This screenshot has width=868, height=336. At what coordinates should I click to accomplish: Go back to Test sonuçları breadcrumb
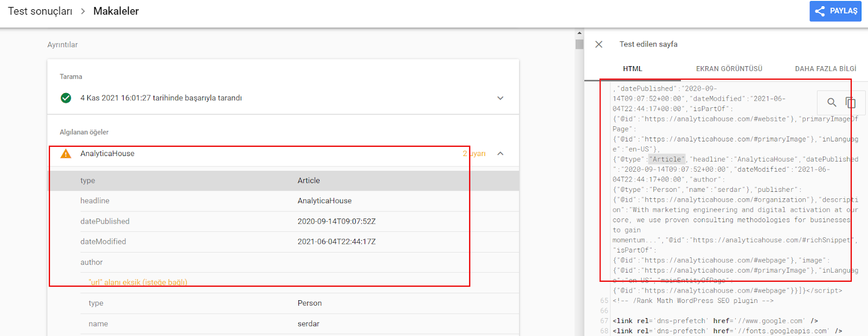pos(40,11)
